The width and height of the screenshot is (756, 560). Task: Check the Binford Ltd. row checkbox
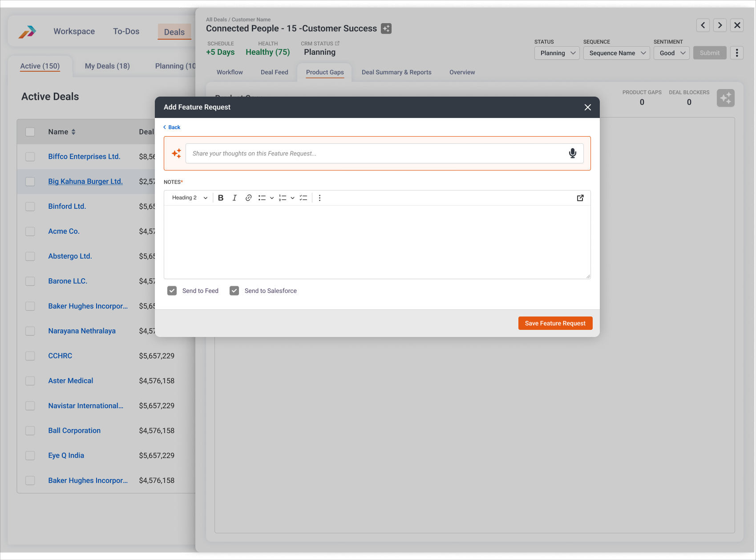[30, 207]
